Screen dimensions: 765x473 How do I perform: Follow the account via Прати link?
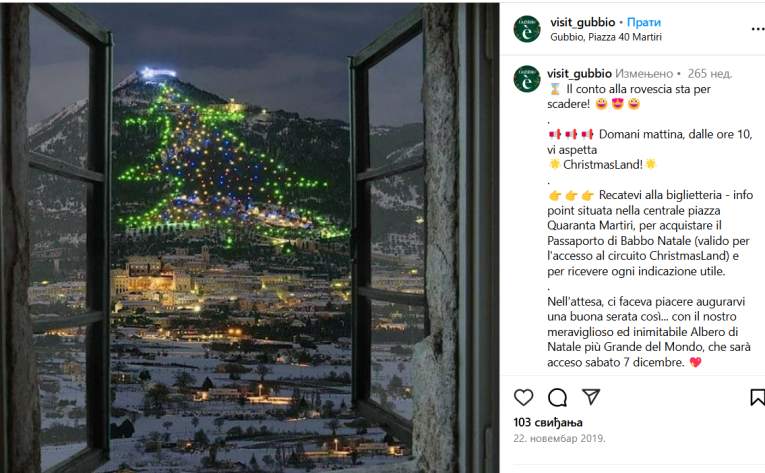click(644, 22)
